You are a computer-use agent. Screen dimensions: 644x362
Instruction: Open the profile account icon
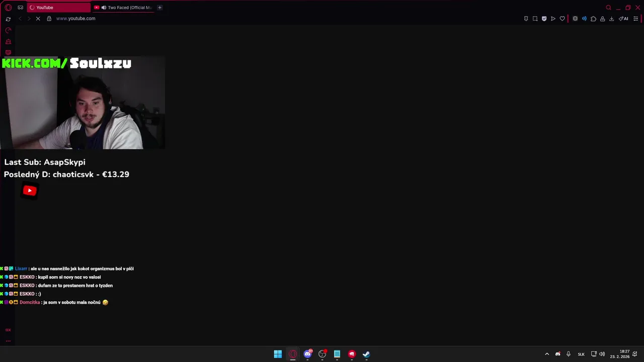point(602,19)
